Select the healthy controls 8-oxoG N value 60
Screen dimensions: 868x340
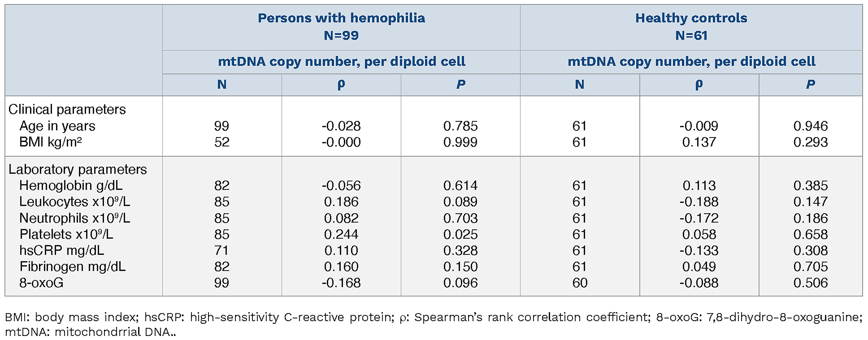click(x=580, y=283)
